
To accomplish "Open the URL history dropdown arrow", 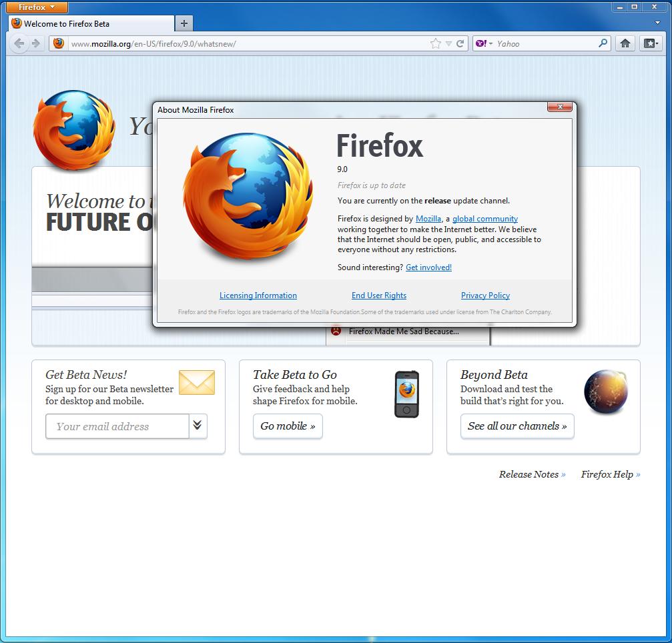I will click(x=448, y=44).
